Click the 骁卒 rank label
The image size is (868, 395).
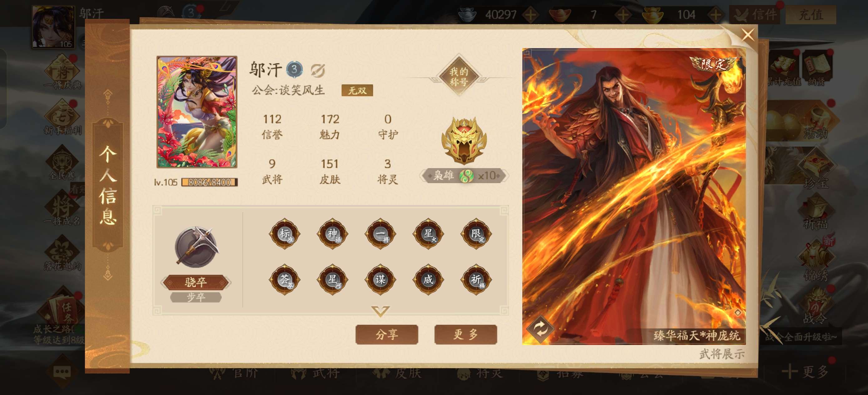click(x=196, y=282)
